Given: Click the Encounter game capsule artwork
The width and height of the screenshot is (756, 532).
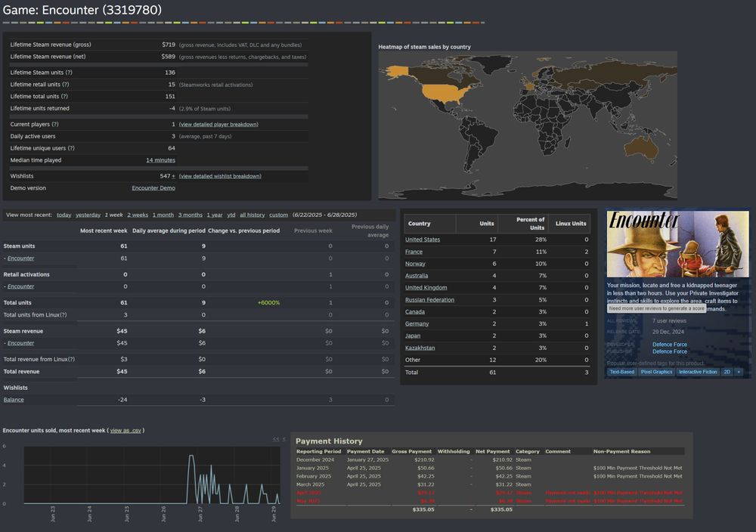Looking at the screenshot, I should point(678,244).
